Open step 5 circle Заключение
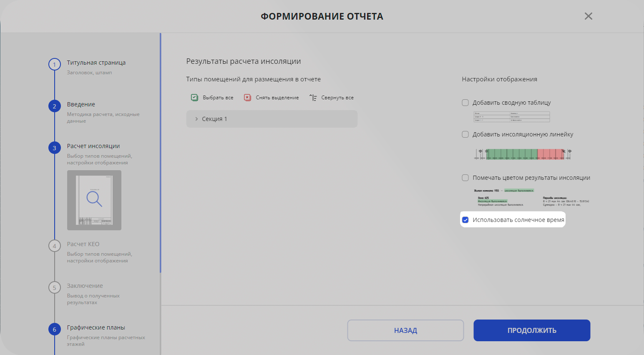Screen dimensions: 644x355 point(55,288)
